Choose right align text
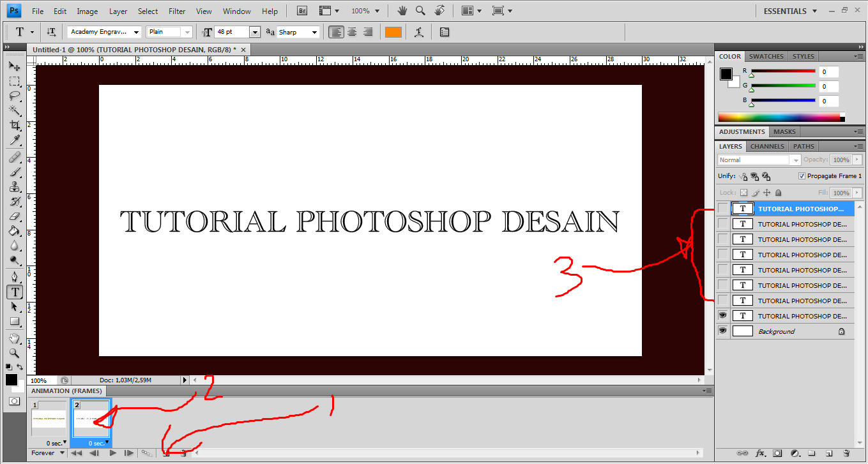Screen dimensions: 868x464 [x=367, y=32]
